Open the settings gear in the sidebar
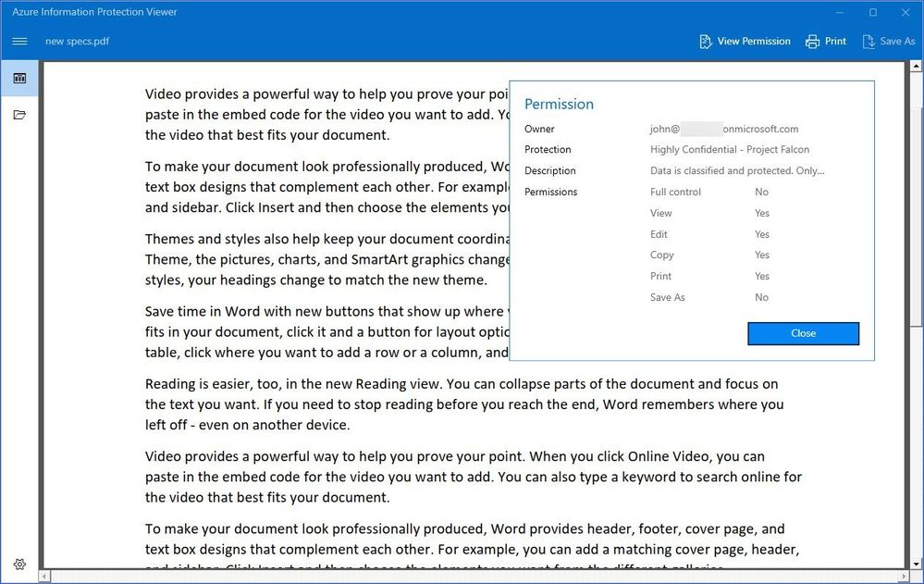This screenshot has height=584, width=924. (x=19, y=564)
